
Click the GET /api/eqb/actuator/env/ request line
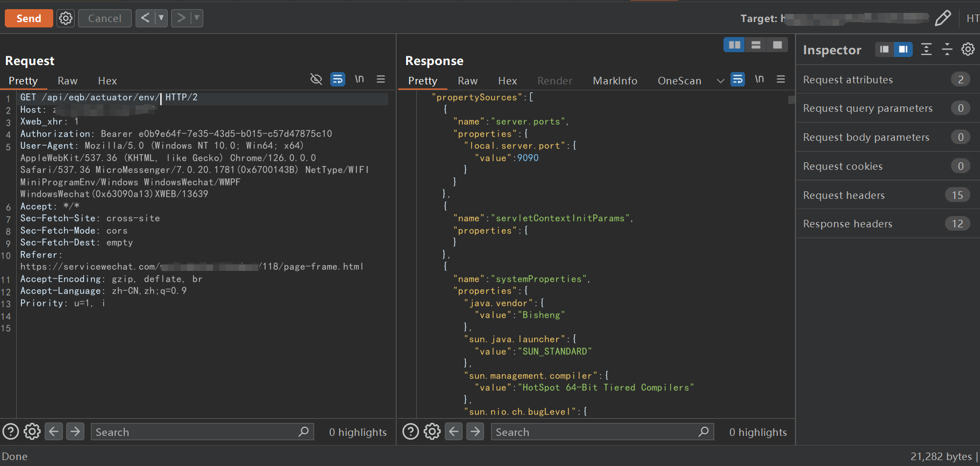click(x=109, y=97)
